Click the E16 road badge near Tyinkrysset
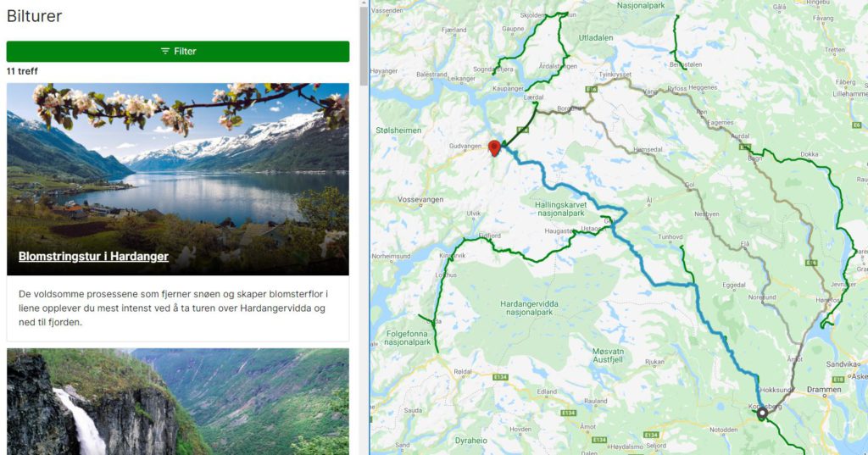 [x=591, y=89]
